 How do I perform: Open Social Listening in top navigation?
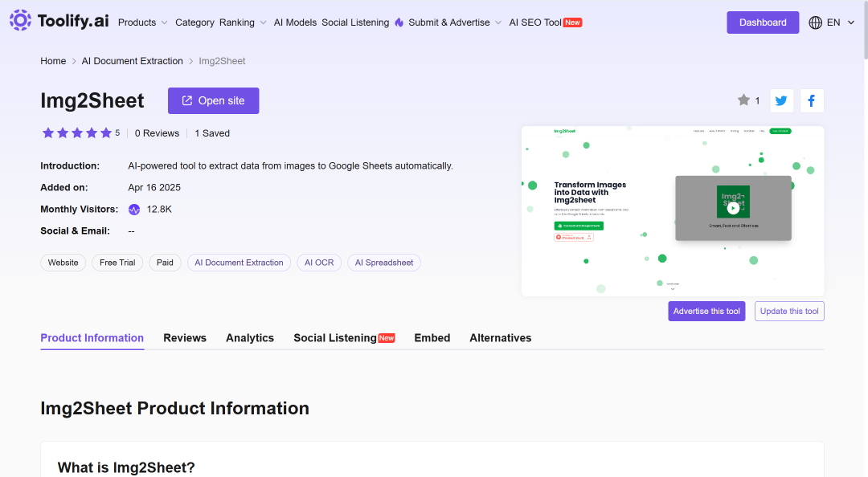pos(355,22)
